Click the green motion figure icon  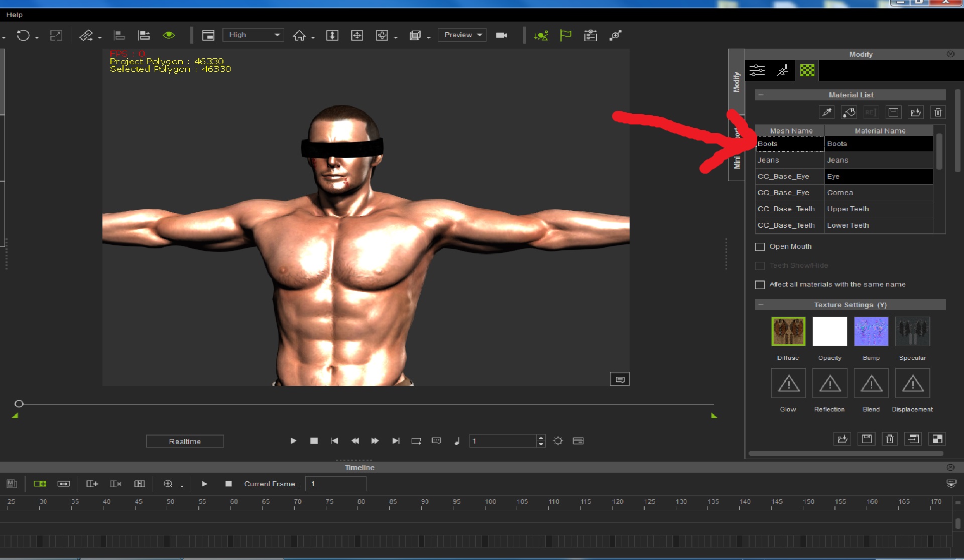541,35
